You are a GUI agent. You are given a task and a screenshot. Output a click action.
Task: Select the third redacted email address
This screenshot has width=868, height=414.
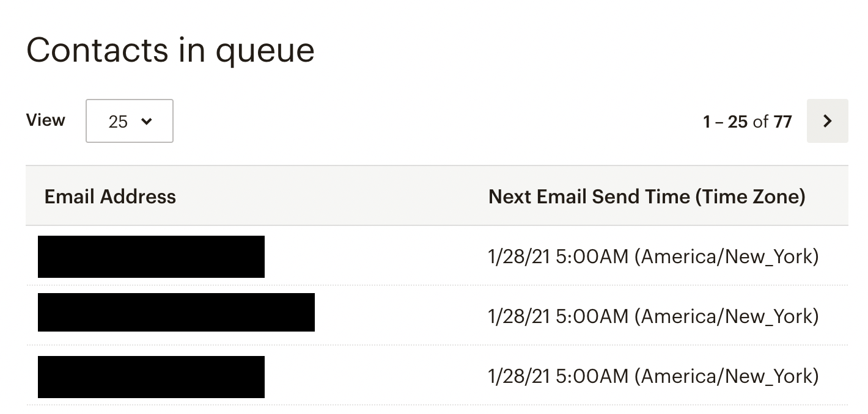(151, 377)
